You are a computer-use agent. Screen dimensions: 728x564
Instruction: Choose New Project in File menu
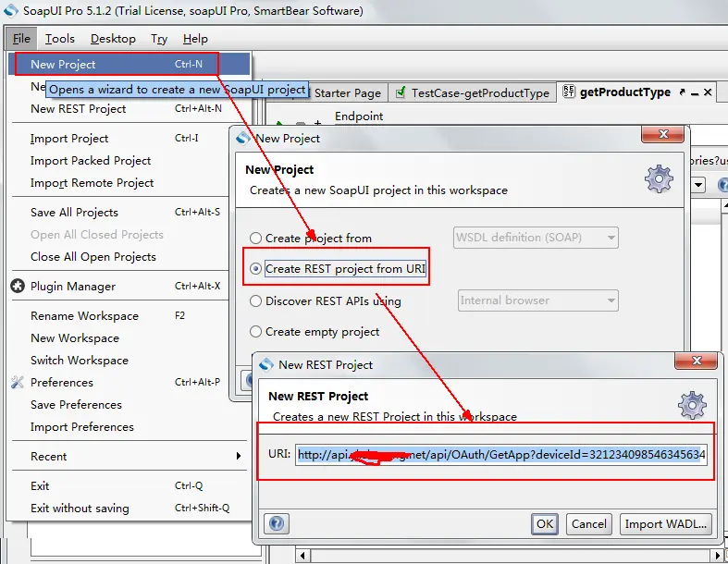tap(130, 64)
